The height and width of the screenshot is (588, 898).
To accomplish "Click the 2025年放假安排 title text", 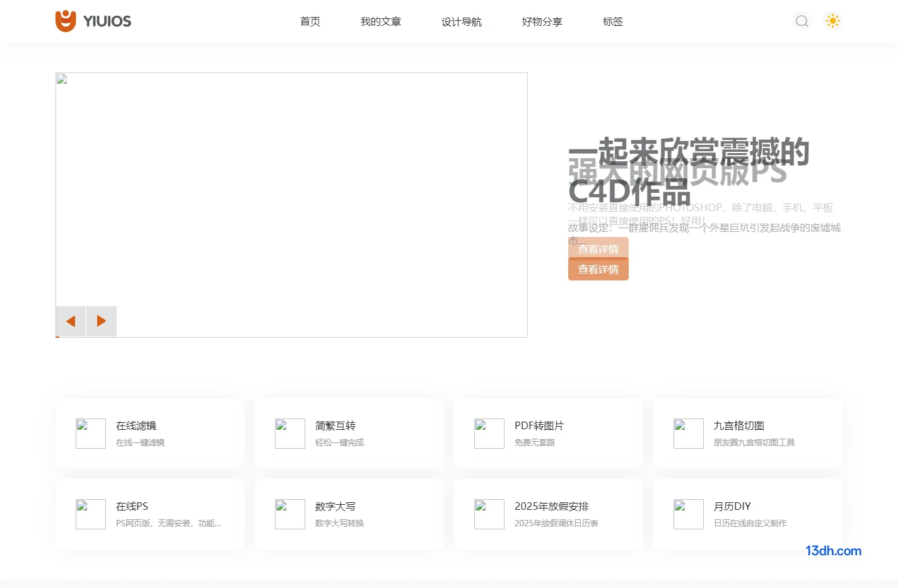I will click(552, 507).
